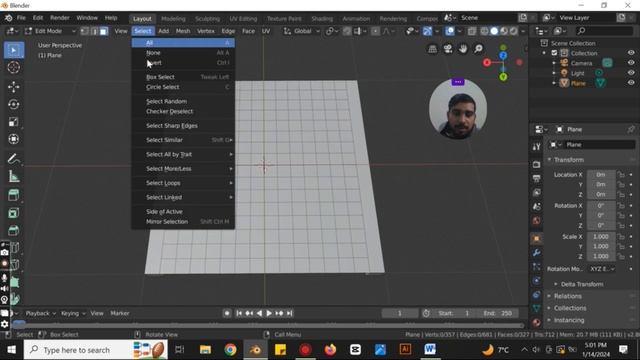
Task: Uncheck the Collection exclude checkbox
Action: (x=554, y=53)
